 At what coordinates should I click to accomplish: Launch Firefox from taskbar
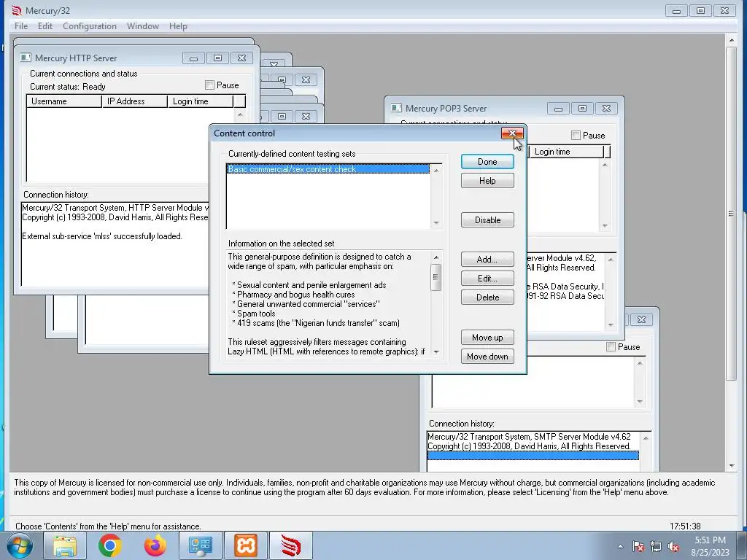[155, 545]
